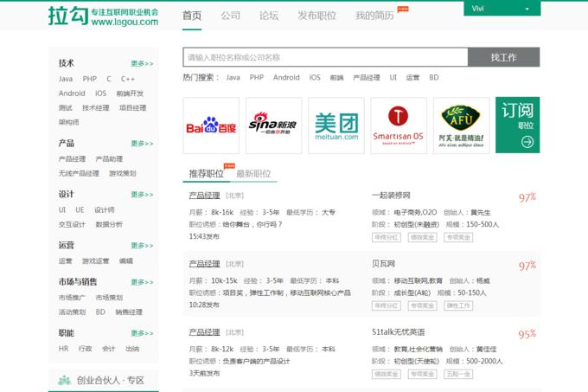Expand 更多>> next to 技术
Viewport: 588px width, 392px height.
coord(142,63)
